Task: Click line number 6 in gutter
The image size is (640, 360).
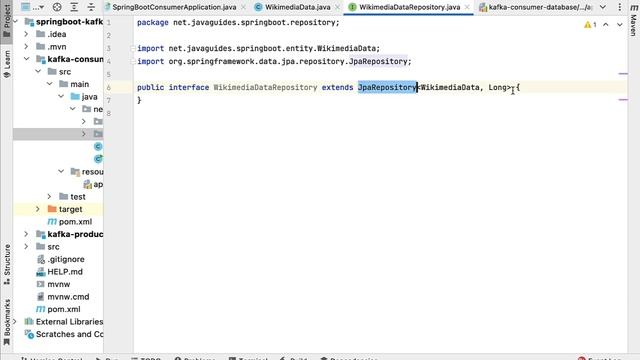Action: [109, 87]
